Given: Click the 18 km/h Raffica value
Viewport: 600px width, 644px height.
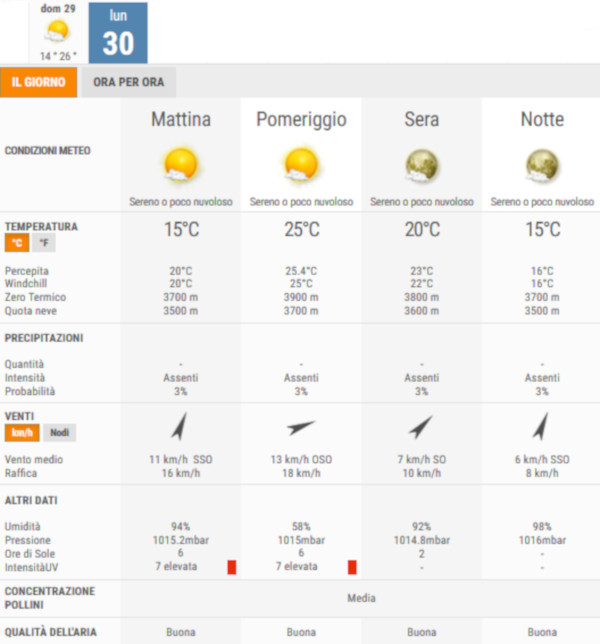Looking at the screenshot, I should 301,473.
